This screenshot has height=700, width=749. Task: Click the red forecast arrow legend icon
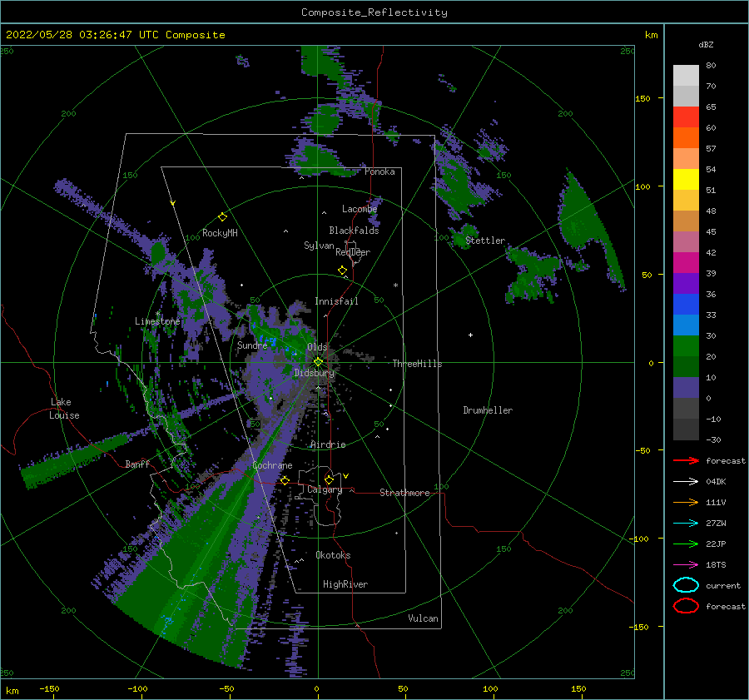[686, 460]
